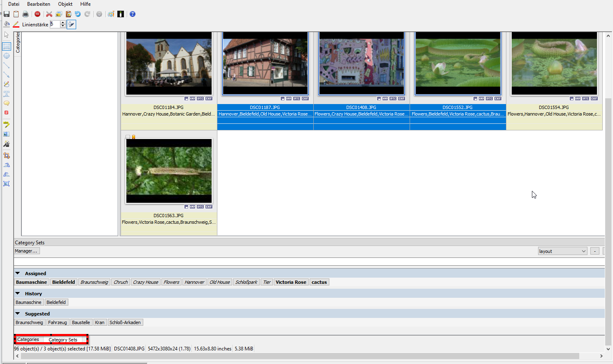
Task: Collapse the Assigned section
Action: (x=18, y=273)
